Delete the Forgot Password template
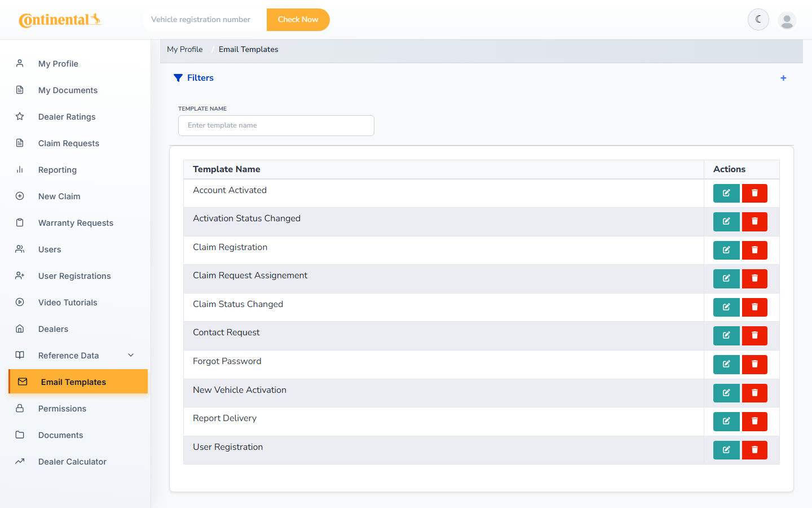Viewport: 812px width, 508px height. coord(754,364)
